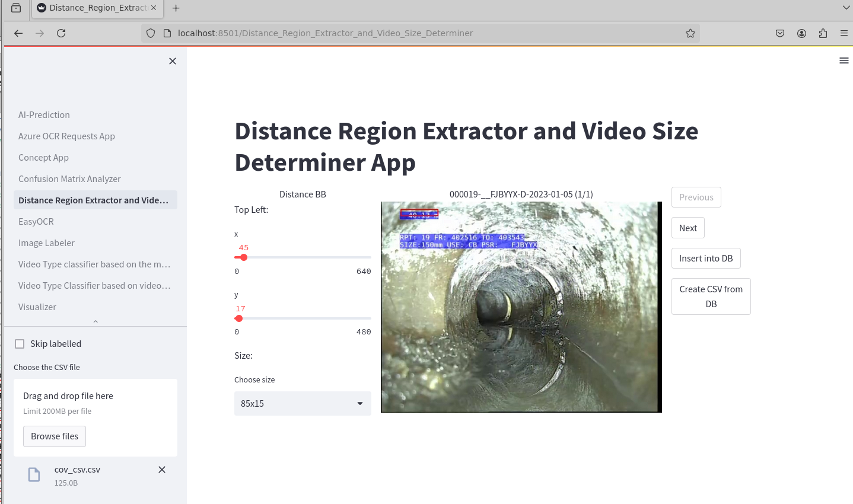Click the browser address bar URL
The height and width of the screenshot is (504, 853).
[x=325, y=33]
